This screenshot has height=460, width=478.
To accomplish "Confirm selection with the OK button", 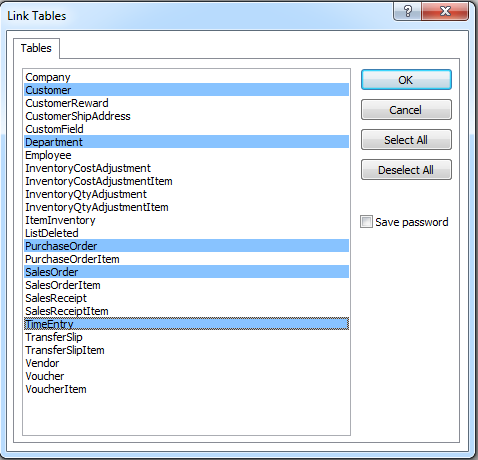I will tap(406, 80).
